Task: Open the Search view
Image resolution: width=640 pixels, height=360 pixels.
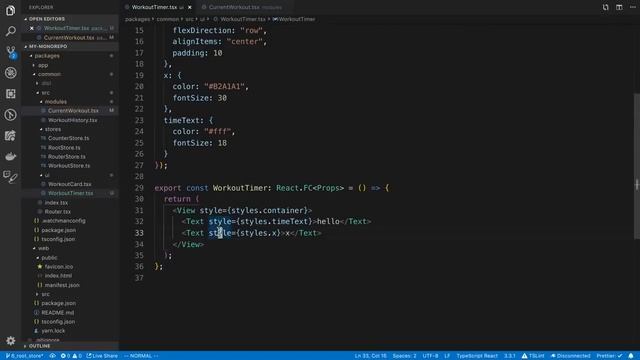Action: point(11,31)
